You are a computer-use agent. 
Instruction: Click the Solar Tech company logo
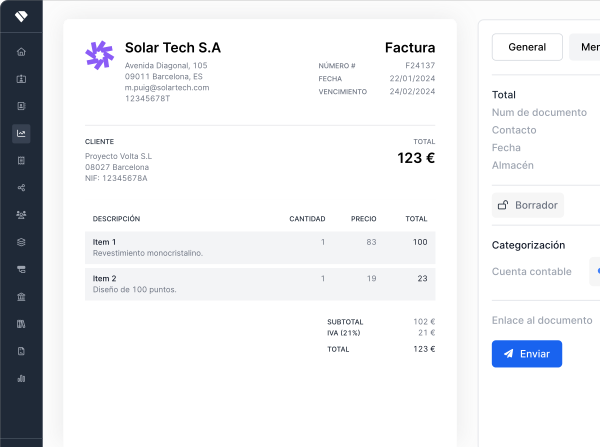100,56
